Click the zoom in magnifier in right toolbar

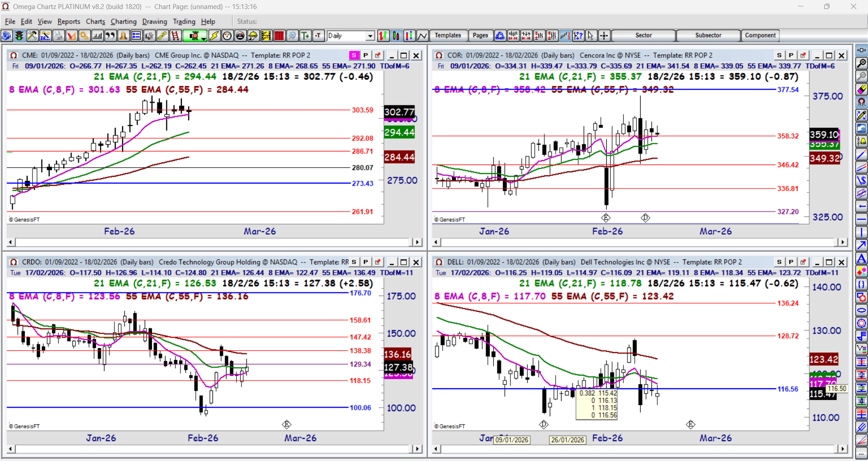coord(862,63)
